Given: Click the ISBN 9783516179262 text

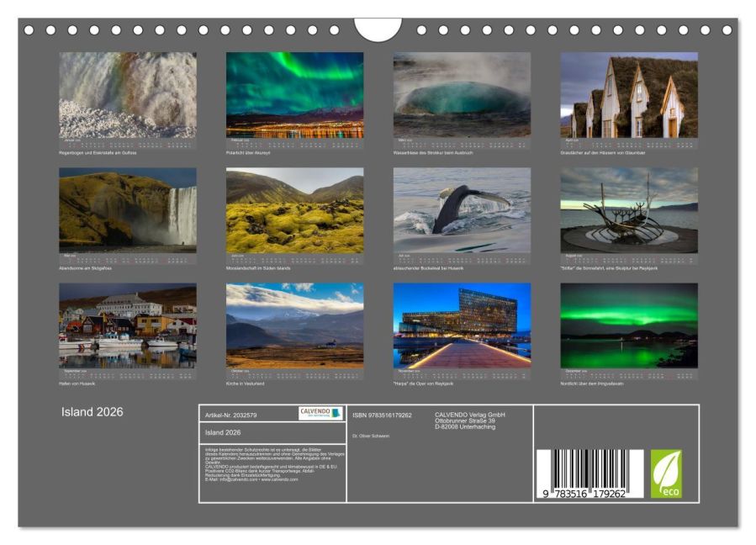Looking at the screenshot, I should point(382,415).
